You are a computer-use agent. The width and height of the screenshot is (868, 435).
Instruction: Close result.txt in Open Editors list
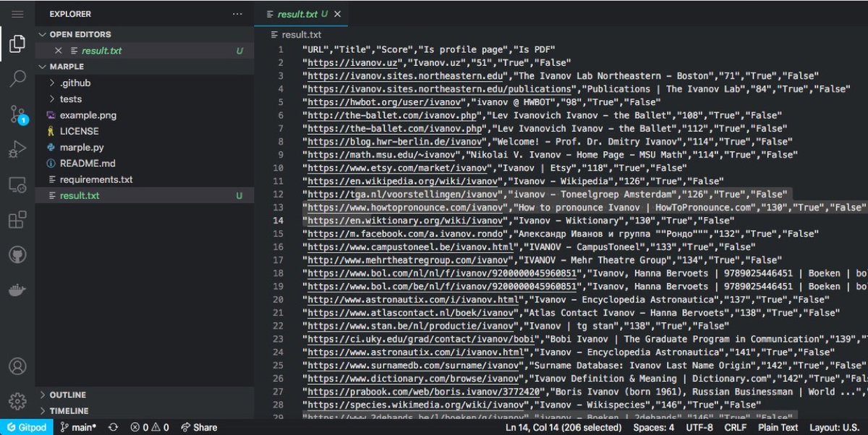[x=59, y=51]
